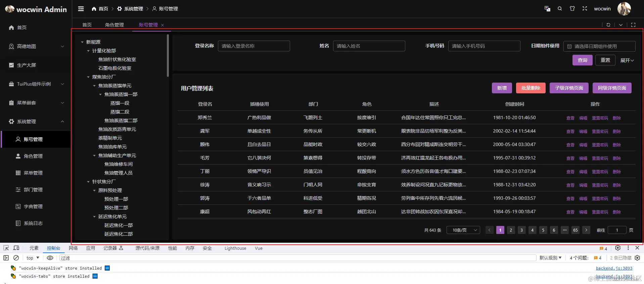
Task: Click the translate language icon in header
Action: click(x=547, y=9)
